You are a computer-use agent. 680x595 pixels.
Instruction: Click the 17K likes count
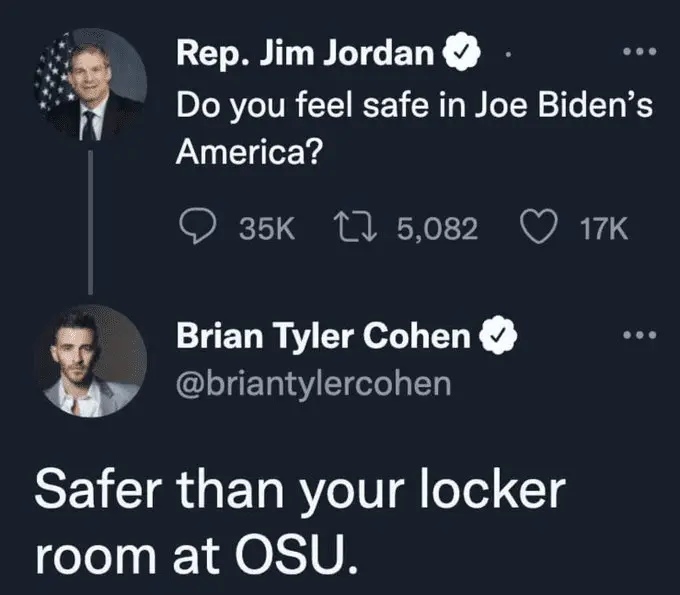click(x=603, y=230)
